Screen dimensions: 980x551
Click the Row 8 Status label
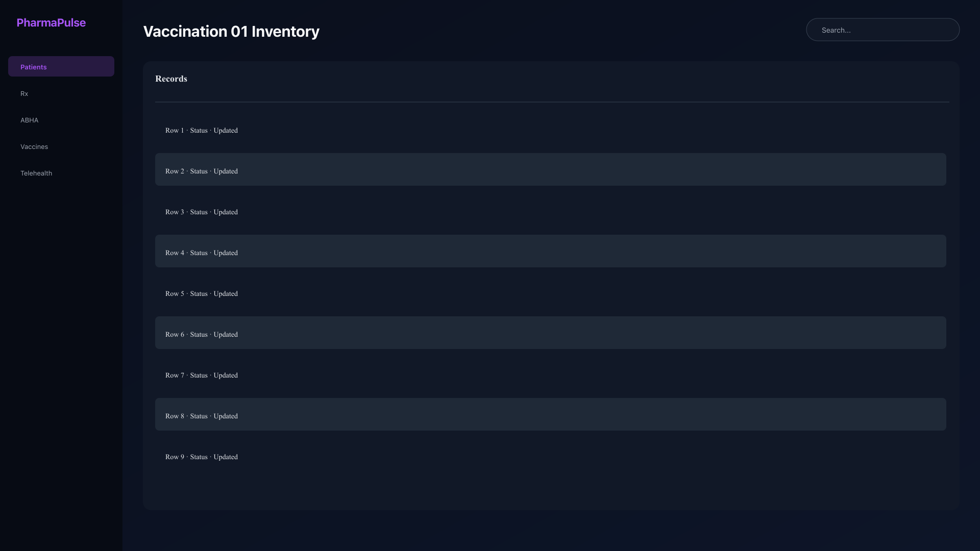pos(199,416)
